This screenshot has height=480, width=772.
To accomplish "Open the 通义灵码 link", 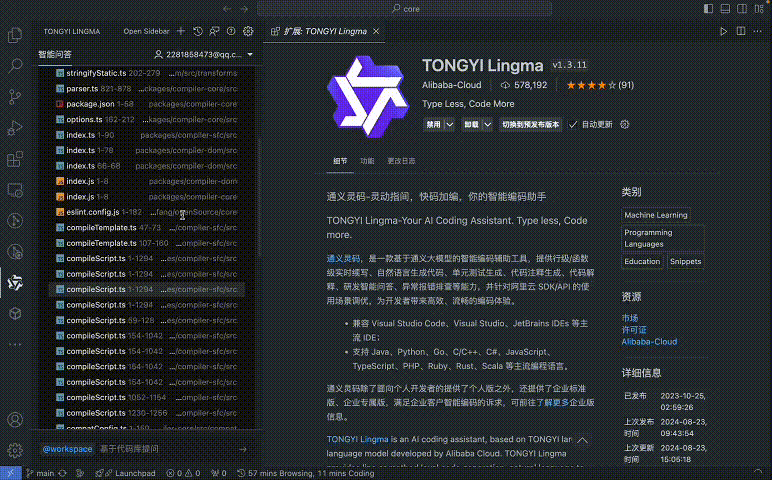I will 343,258.
